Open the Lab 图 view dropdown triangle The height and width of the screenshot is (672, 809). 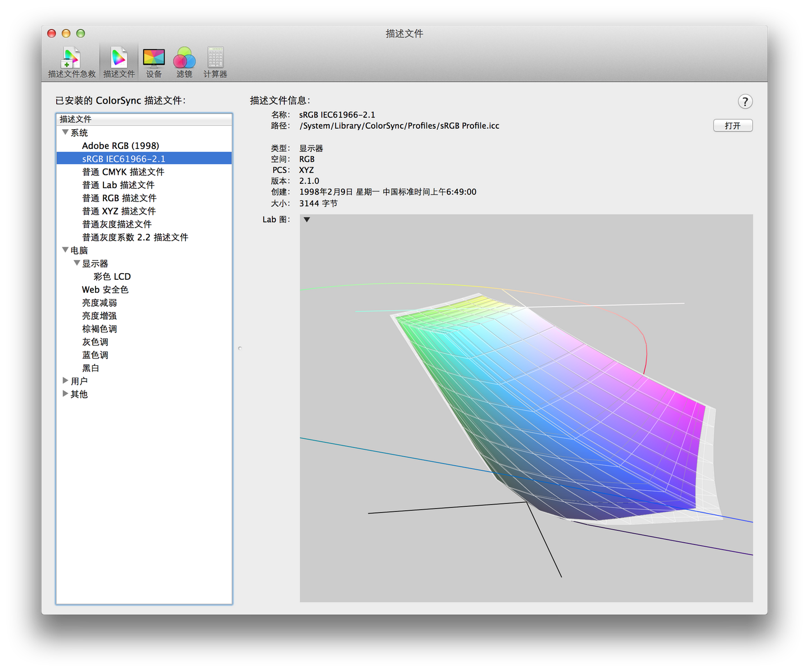pyautogui.click(x=306, y=220)
